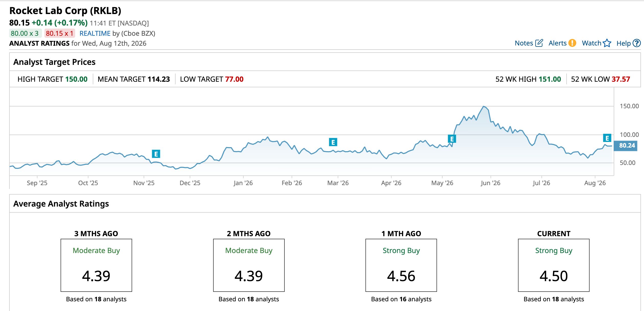Click the 150.00 price axis label
644x311 pixels.
pos(629,106)
